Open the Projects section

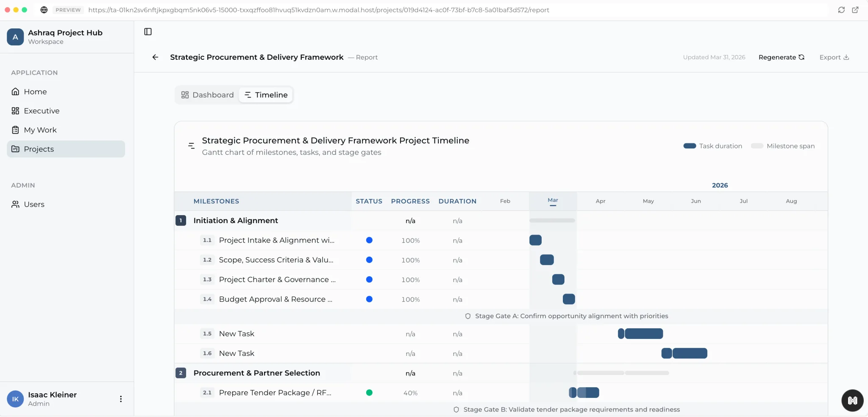click(66, 149)
